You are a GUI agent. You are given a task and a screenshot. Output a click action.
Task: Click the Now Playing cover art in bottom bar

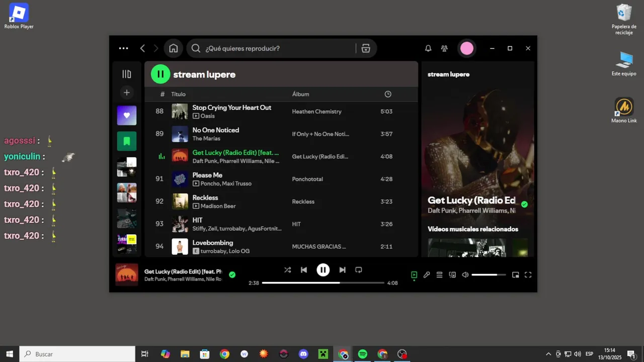[x=127, y=275]
